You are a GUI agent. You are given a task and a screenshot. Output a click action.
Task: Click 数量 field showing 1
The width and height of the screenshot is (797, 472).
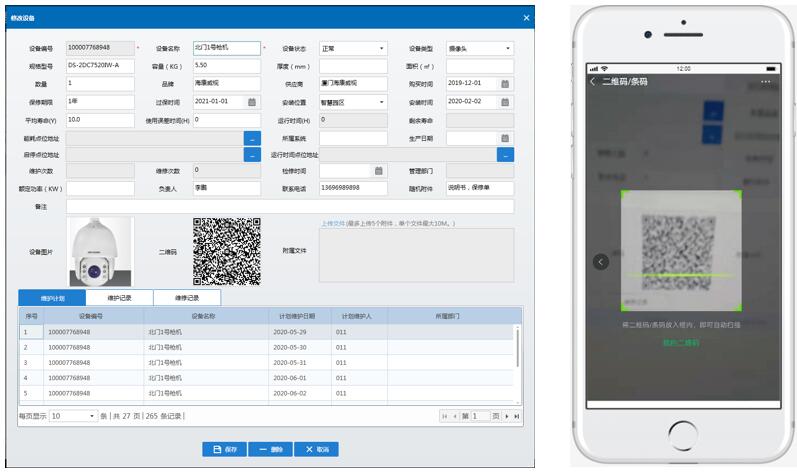100,84
